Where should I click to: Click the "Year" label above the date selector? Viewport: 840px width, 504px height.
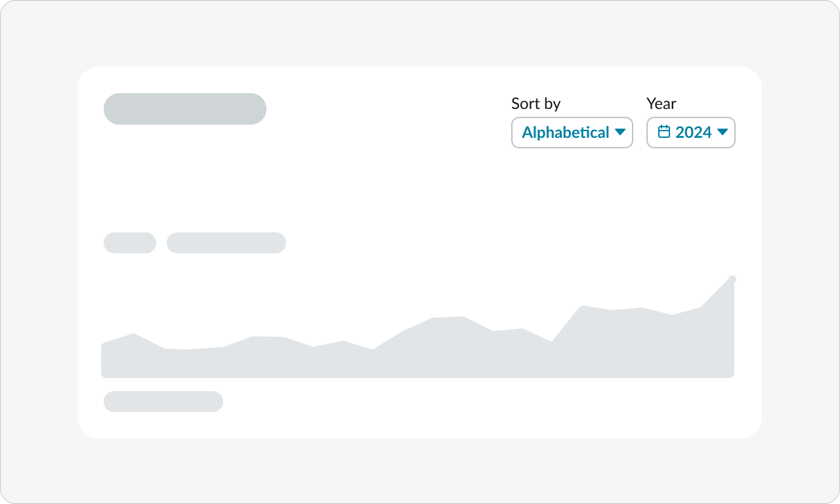point(661,104)
